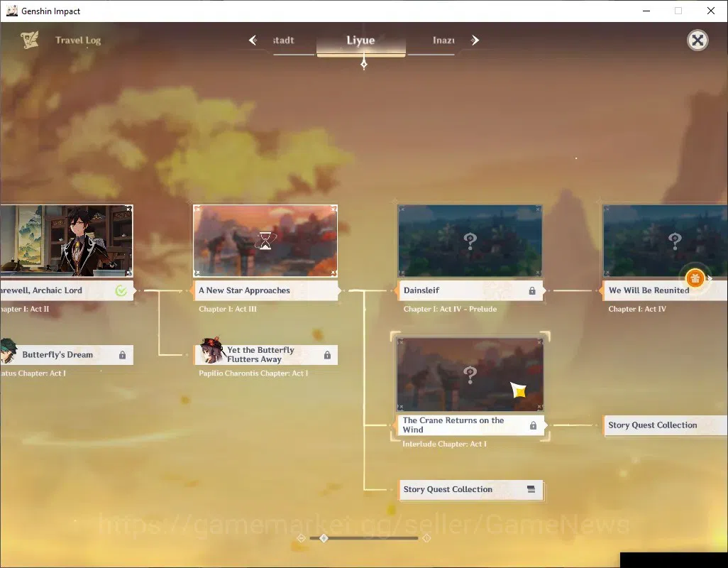This screenshot has height=568, width=728.
Task: Click completed checkmark on Farewell, Archaic Lord
Action: (121, 290)
